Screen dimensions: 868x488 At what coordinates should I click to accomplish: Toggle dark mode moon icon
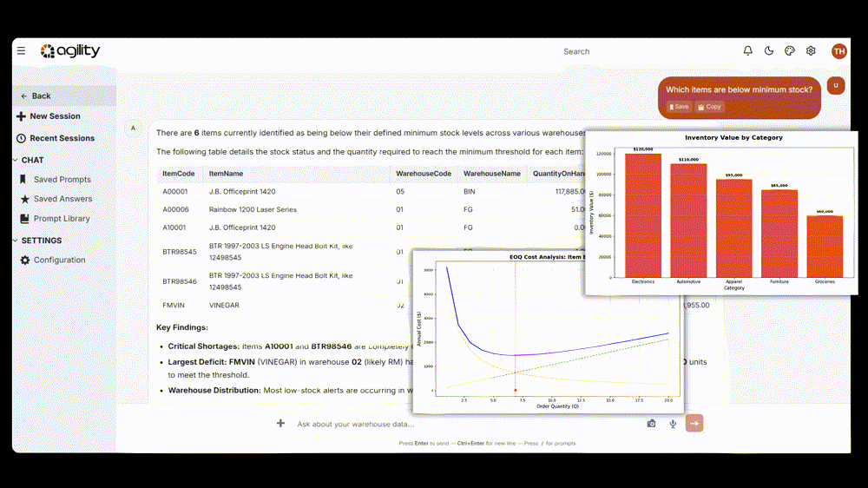click(x=769, y=51)
